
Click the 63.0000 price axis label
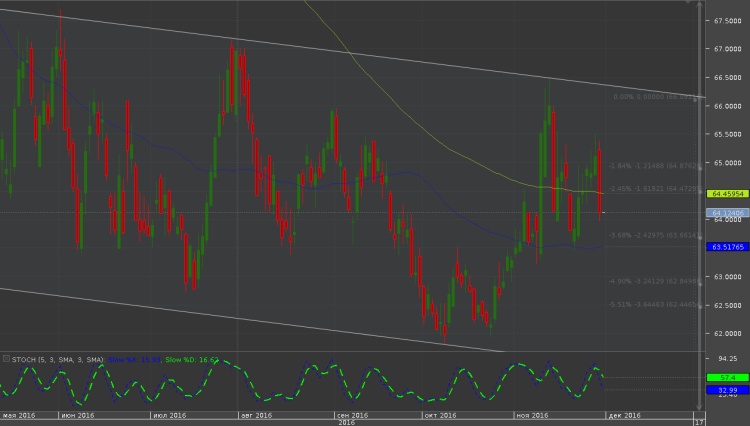pos(728,277)
